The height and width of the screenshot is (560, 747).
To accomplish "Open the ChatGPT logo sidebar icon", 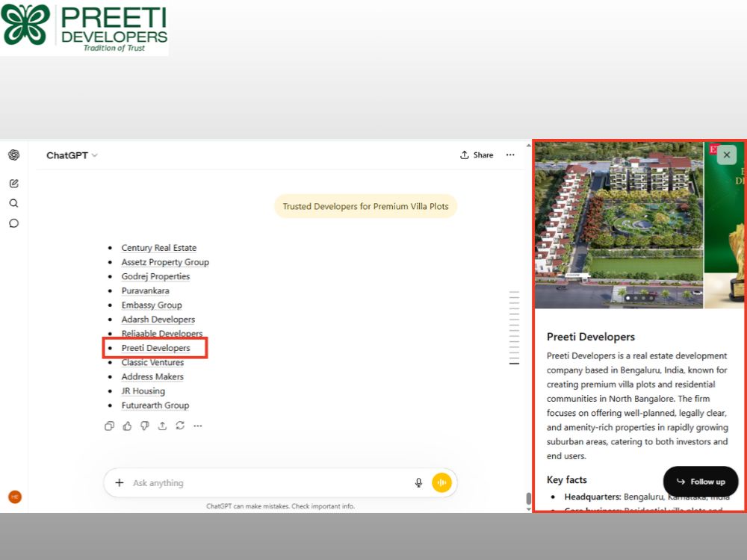I will coord(13,155).
